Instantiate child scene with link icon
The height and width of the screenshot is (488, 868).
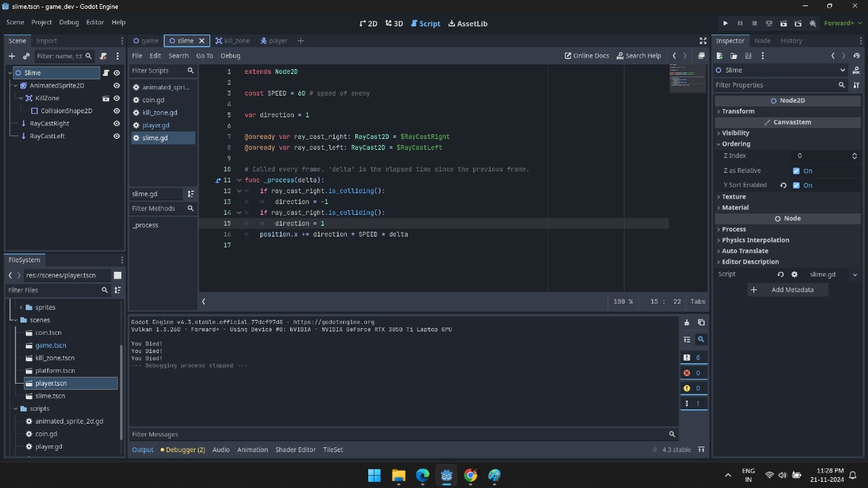coord(26,56)
